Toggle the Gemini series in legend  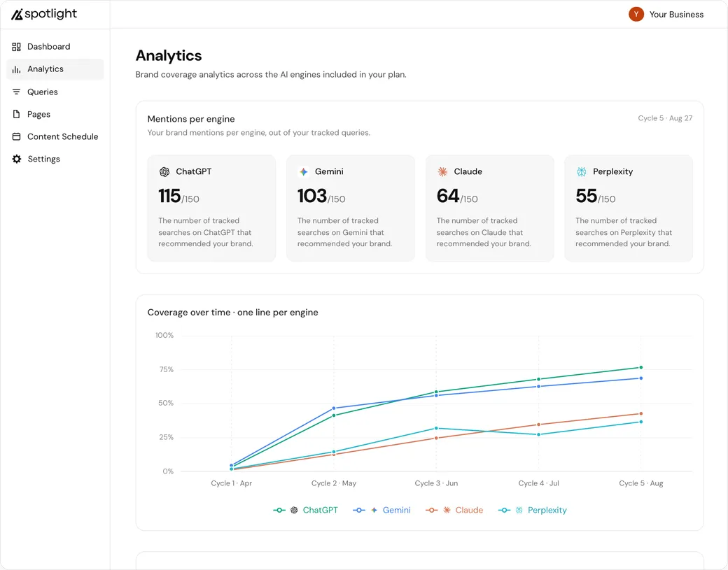click(382, 510)
